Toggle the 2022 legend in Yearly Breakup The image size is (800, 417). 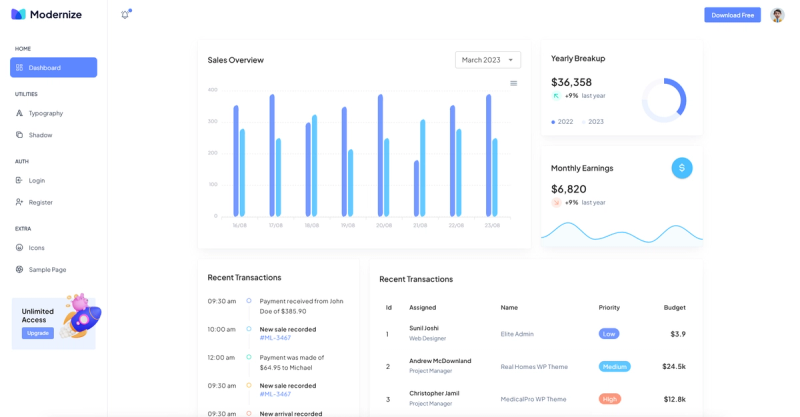tap(562, 121)
